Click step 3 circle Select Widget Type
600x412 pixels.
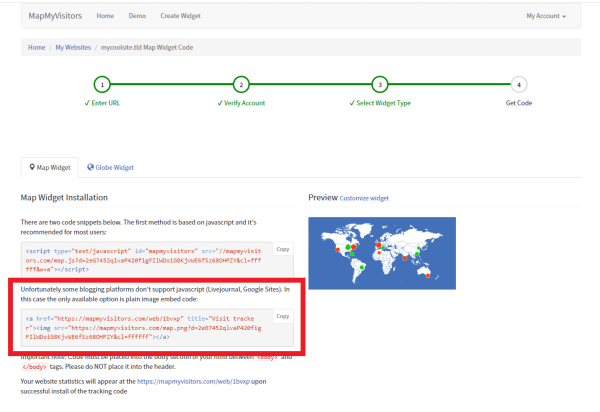coord(380,85)
